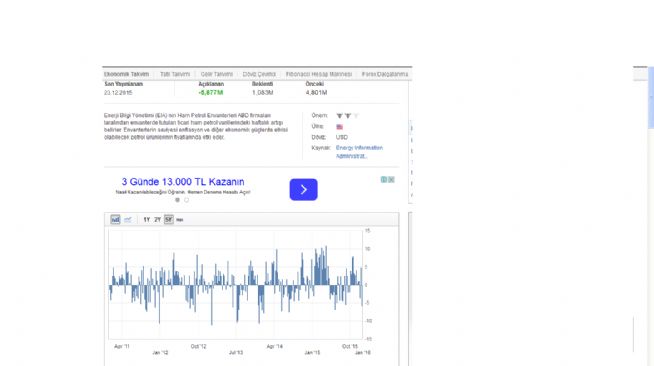
Task: Click the importance bull icons
Action: coord(347,116)
